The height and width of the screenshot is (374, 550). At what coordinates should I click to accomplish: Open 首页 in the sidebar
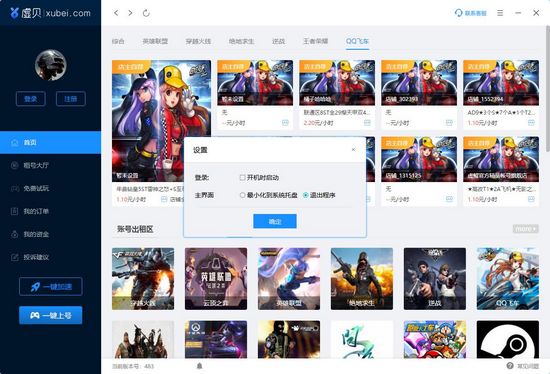[x=51, y=142]
